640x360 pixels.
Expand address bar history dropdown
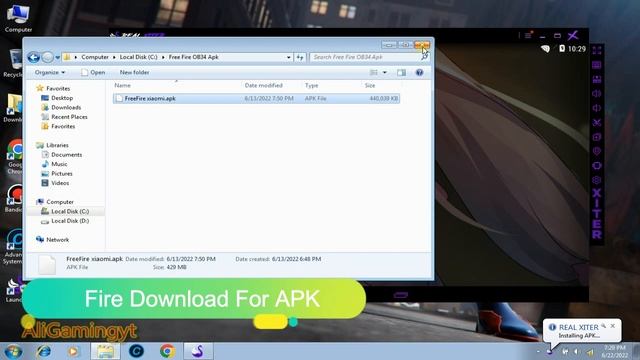(289, 58)
